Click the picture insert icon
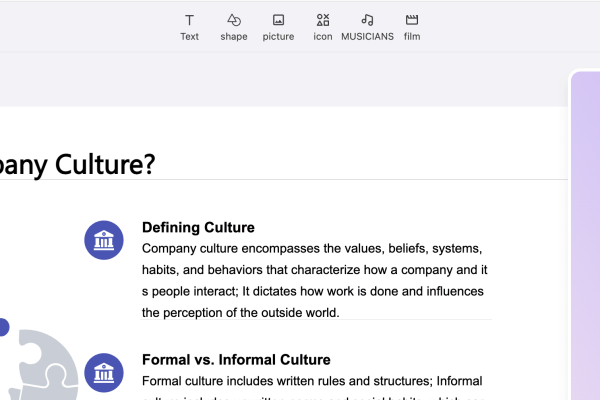This screenshot has height=400, width=600. click(x=278, y=20)
